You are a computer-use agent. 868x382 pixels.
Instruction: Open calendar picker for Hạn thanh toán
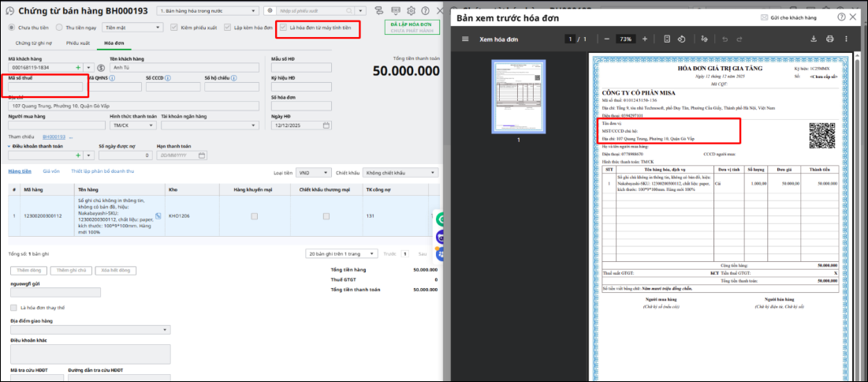pyautogui.click(x=202, y=155)
